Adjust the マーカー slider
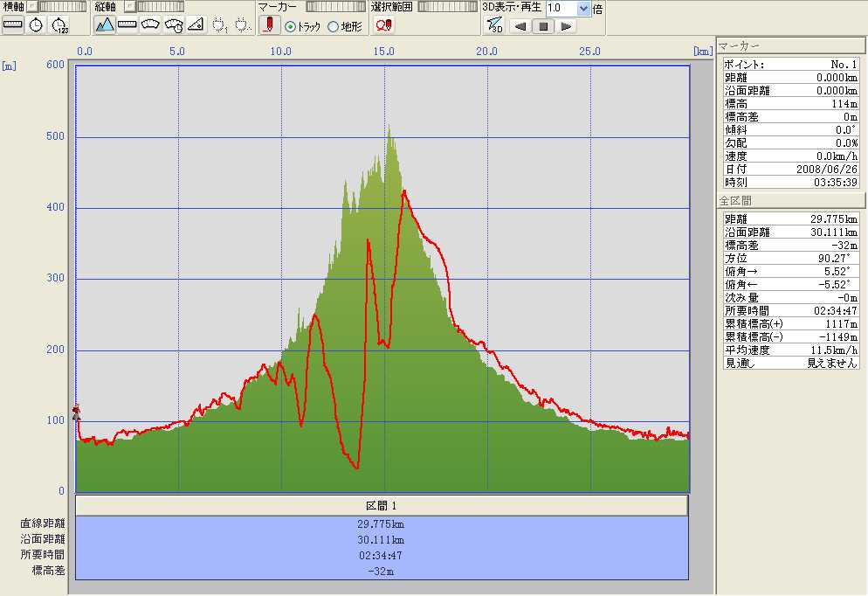Image resolution: width=868 pixels, height=596 pixels. click(x=335, y=7)
